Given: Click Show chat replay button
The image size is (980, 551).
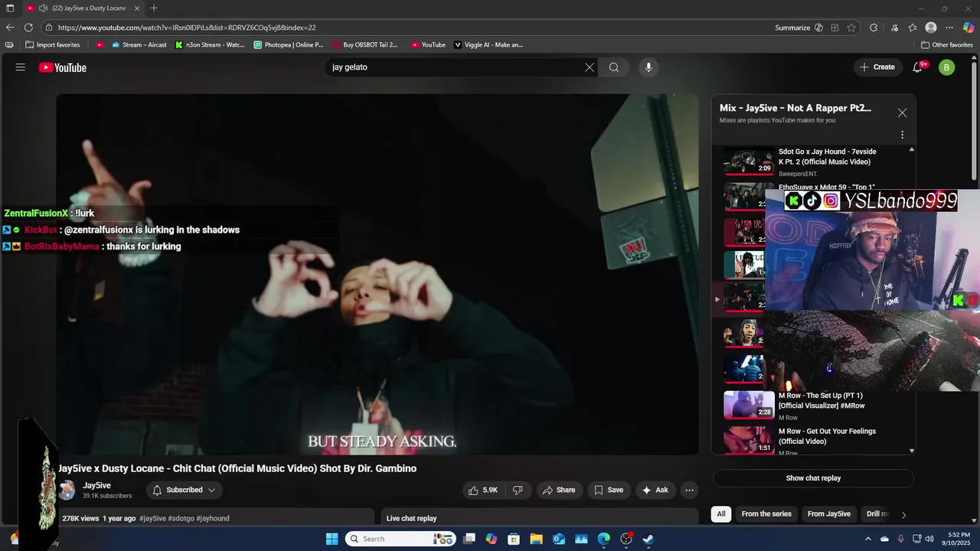Looking at the screenshot, I should 813,478.
